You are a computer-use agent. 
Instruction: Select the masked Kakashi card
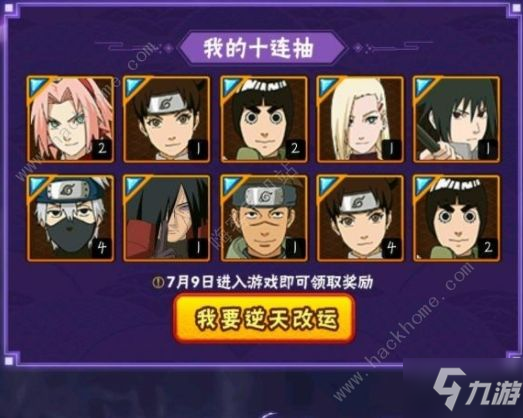point(70,218)
